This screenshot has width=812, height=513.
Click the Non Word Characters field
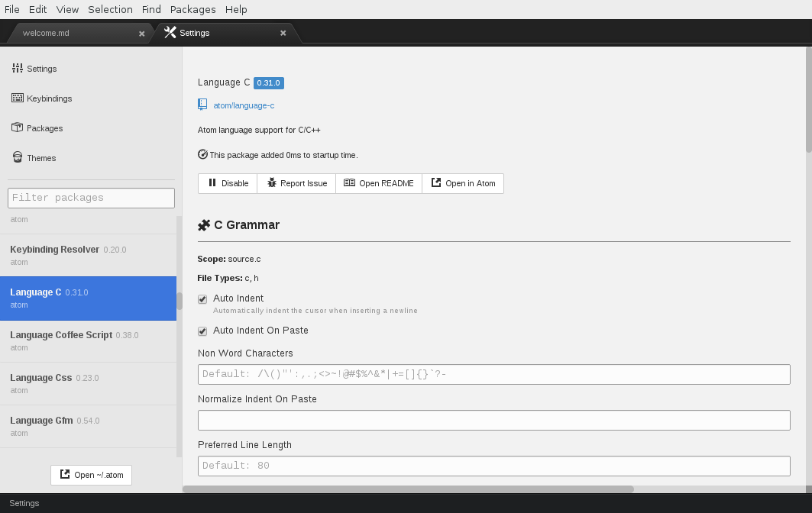[494, 374]
